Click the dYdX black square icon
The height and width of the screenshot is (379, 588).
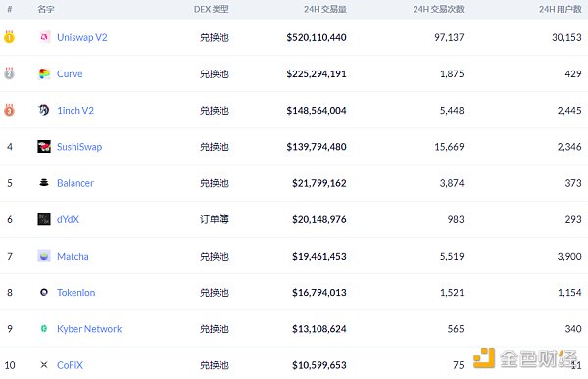pyautogui.click(x=44, y=219)
